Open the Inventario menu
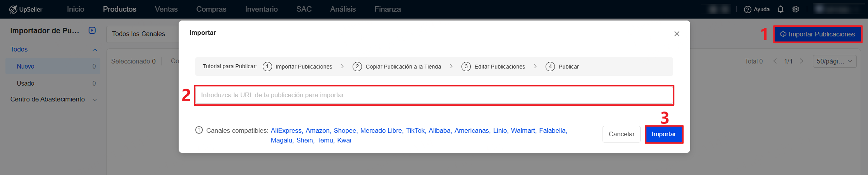Viewport: 868px width, 175px height. click(262, 9)
